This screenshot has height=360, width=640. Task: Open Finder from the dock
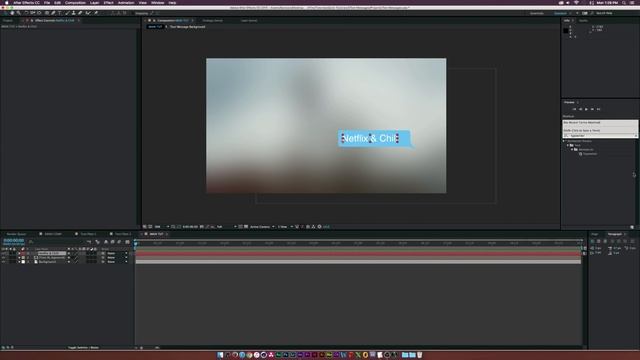pyautogui.click(x=220, y=355)
